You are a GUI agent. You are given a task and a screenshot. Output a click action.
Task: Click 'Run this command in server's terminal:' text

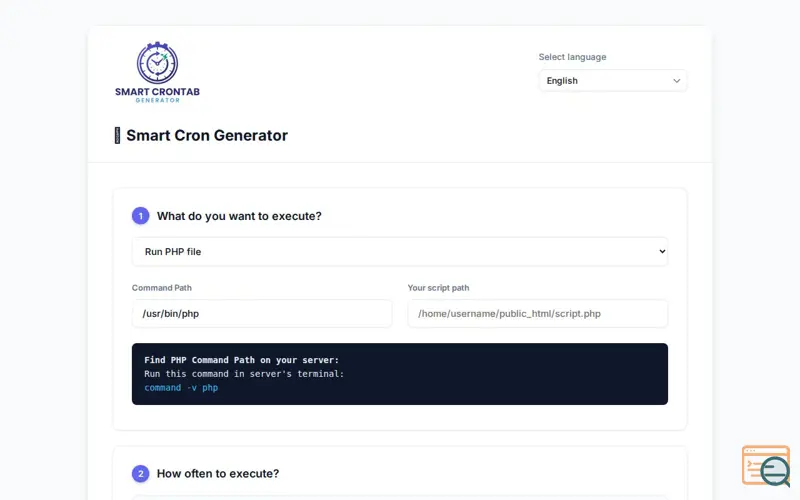pos(244,374)
